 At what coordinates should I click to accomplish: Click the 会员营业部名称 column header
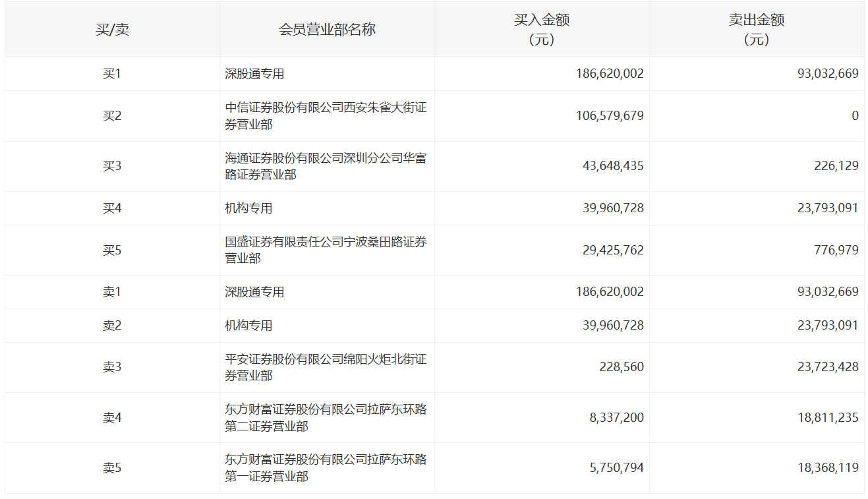pyautogui.click(x=327, y=30)
